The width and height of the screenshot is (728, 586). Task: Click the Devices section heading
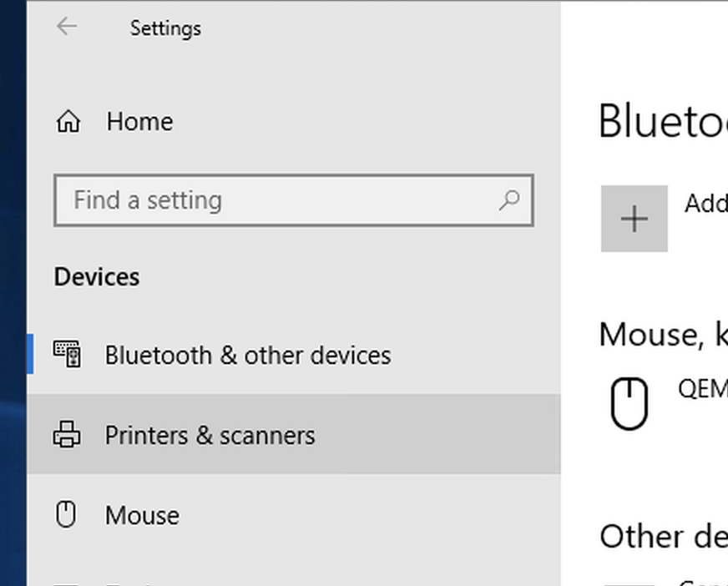click(x=97, y=277)
